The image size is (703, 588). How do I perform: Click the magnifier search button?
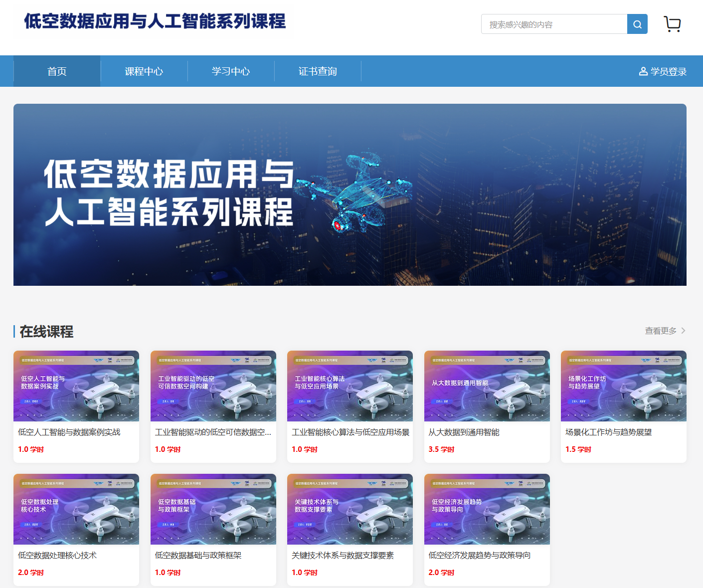(x=637, y=24)
